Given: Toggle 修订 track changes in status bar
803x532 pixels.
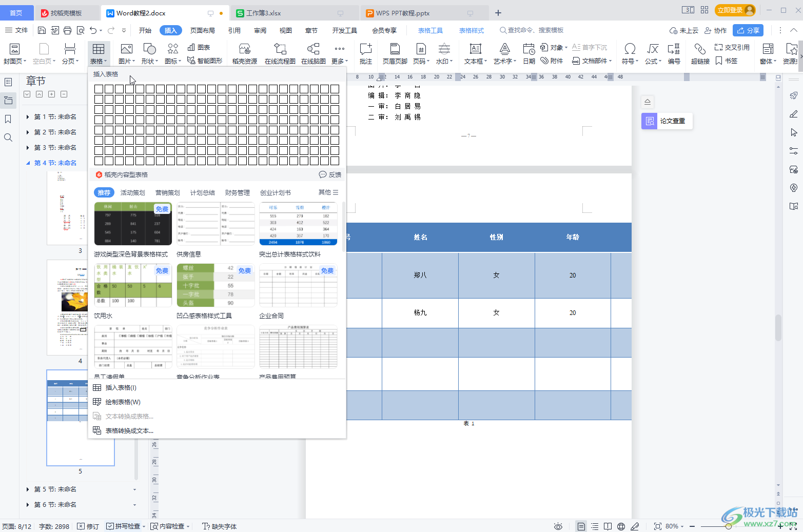Looking at the screenshot, I should tap(88, 526).
